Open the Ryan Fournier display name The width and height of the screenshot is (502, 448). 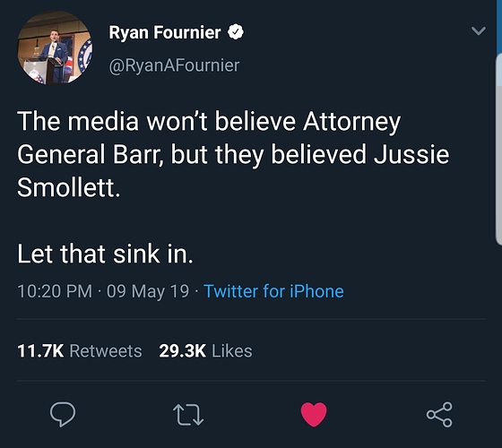pos(165,32)
